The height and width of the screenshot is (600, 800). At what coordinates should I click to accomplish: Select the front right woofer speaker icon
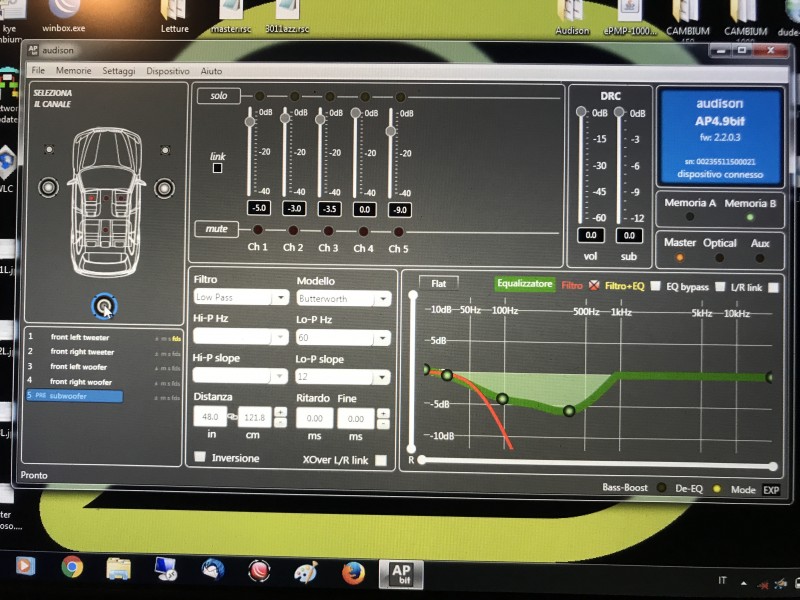[164, 188]
